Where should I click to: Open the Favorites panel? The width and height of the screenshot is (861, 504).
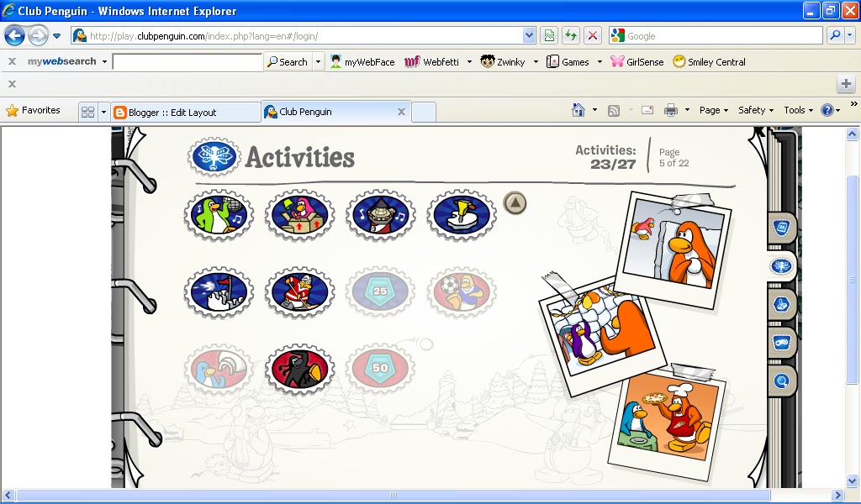pyautogui.click(x=33, y=110)
